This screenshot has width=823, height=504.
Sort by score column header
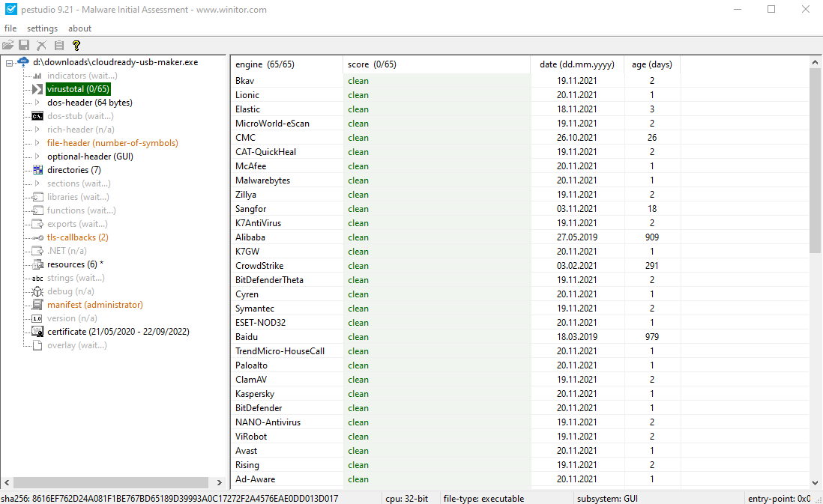tap(437, 64)
